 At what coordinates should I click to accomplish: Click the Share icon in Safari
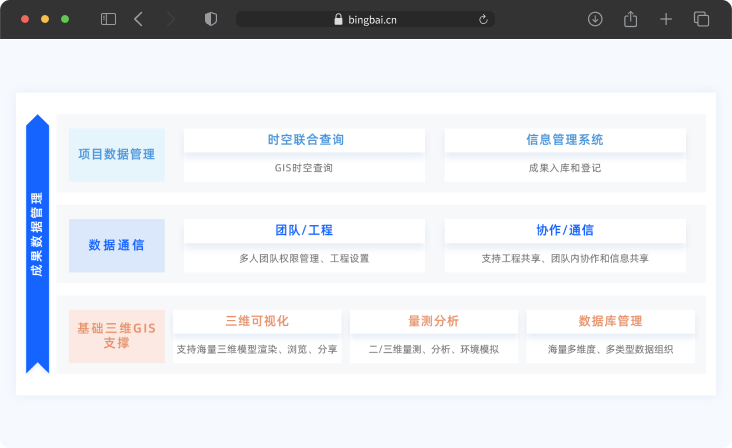coord(630,19)
